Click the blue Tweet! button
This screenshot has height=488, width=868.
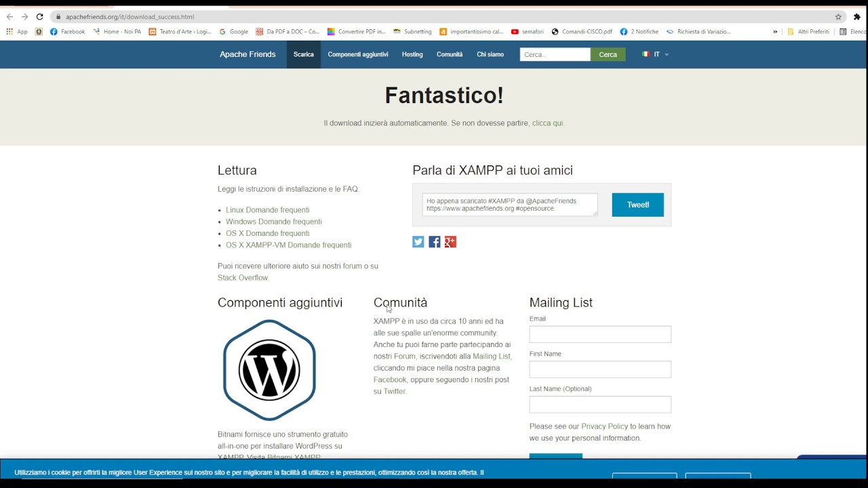tap(638, 205)
